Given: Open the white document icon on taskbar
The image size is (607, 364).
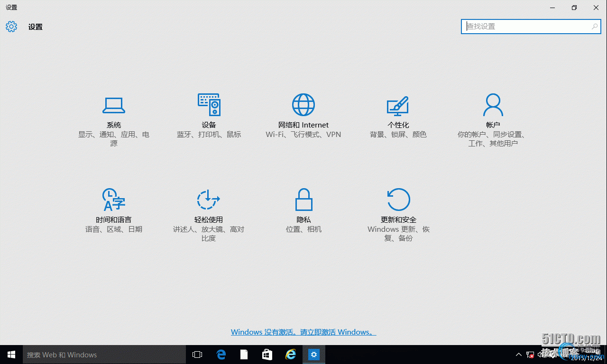Looking at the screenshot, I should click(x=244, y=355).
